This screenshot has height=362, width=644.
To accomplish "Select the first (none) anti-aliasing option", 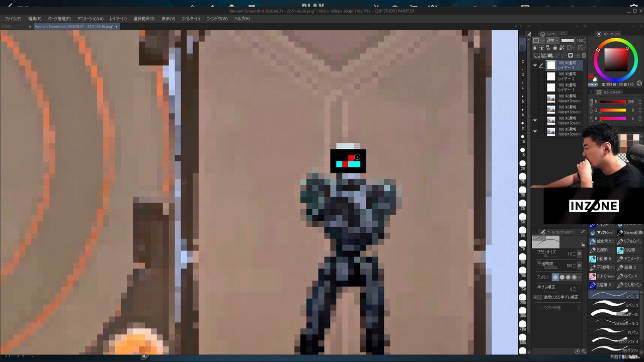I will tap(555, 277).
